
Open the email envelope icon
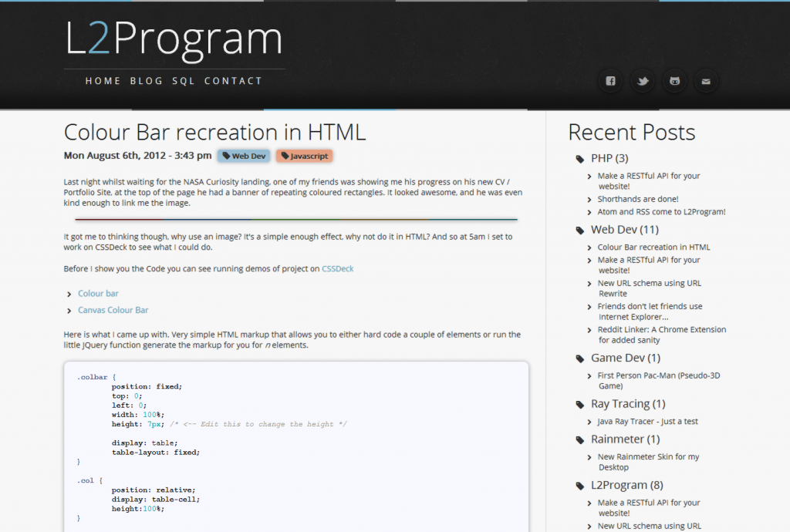click(x=706, y=81)
